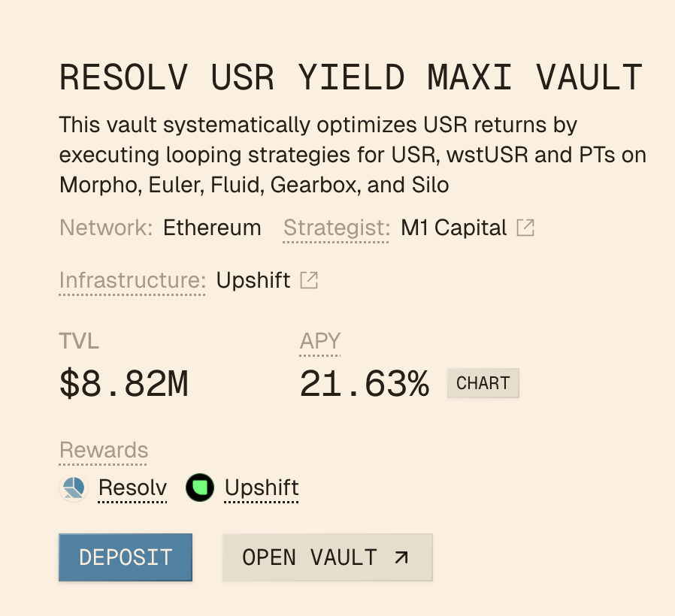Viewport: 675px width, 616px height.
Task: Click the Ethereum network name
Action: click(212, 228)
